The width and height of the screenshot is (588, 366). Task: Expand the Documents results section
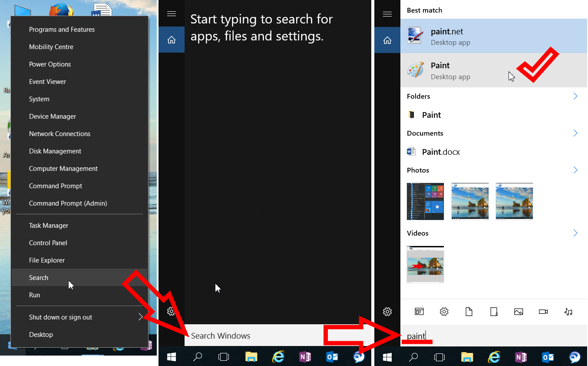coord(575,133)
